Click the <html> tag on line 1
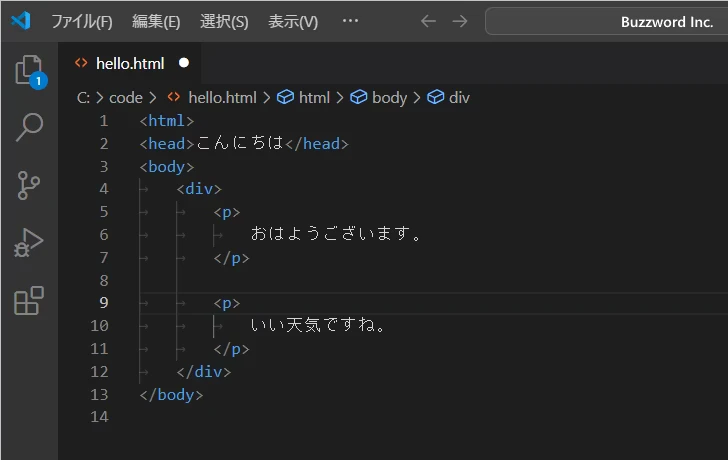The width and height of the screenshot is (728, 460). tap(167, 121)
